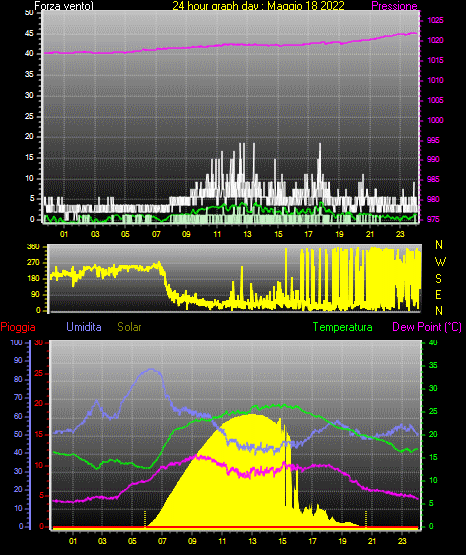
Task: Click hour 15 under the temperature chart
Action: click(x=282, y=541)
